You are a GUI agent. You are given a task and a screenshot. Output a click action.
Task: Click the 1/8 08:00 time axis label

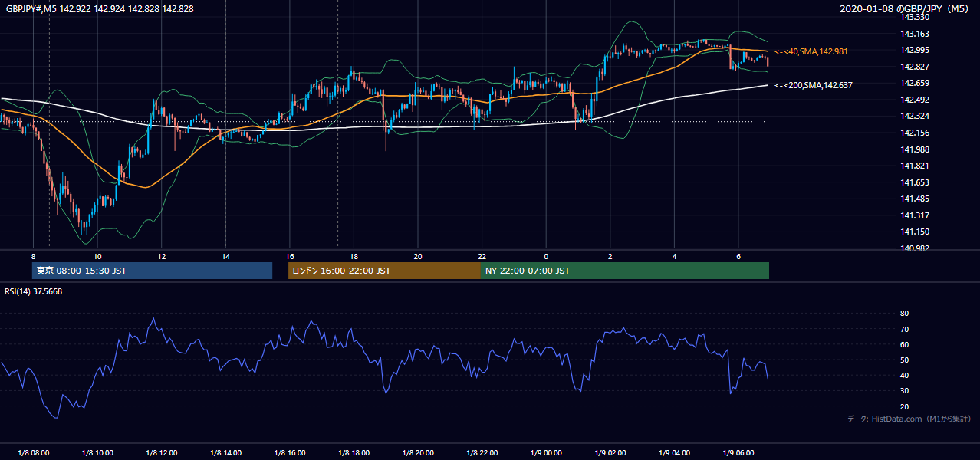(33, 453)
